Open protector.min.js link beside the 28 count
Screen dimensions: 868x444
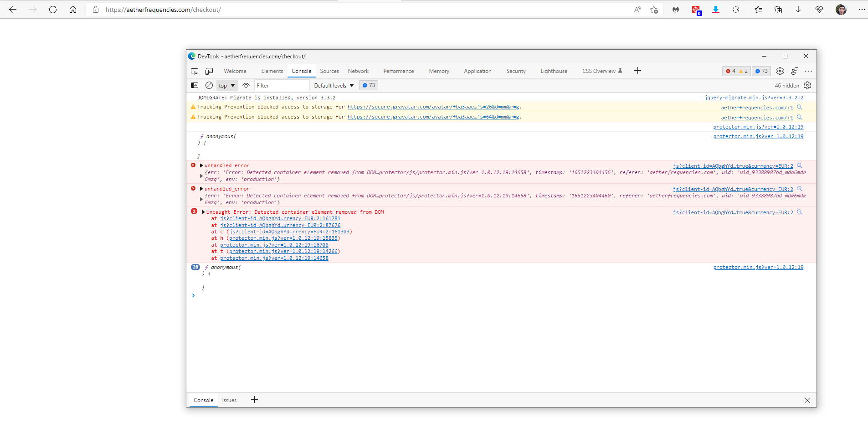(x=758, y=267)
